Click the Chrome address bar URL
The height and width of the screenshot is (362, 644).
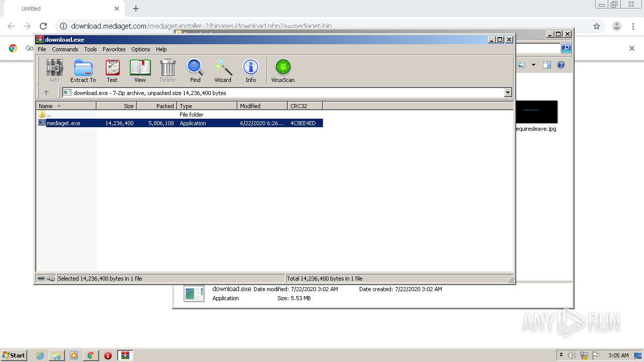[x=201, y=26]
